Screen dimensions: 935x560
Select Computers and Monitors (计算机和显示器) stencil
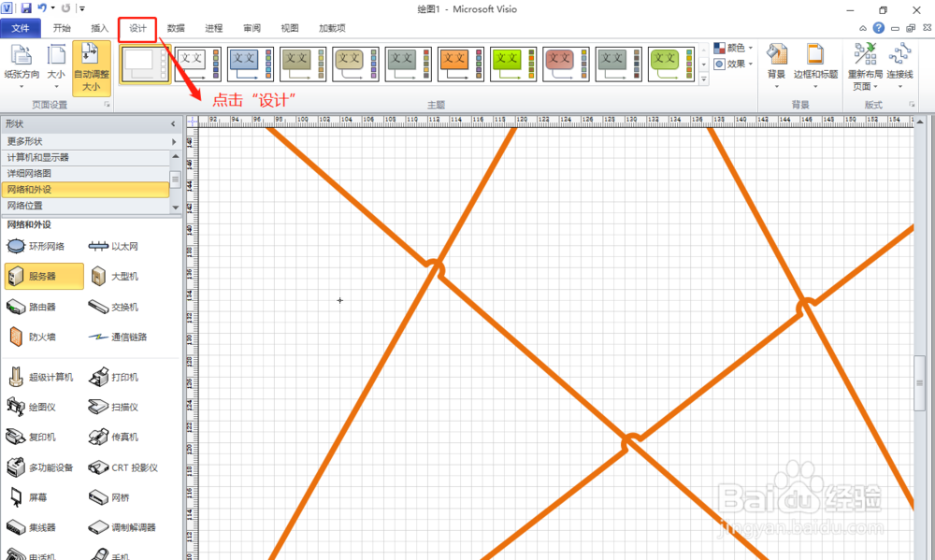85,157
